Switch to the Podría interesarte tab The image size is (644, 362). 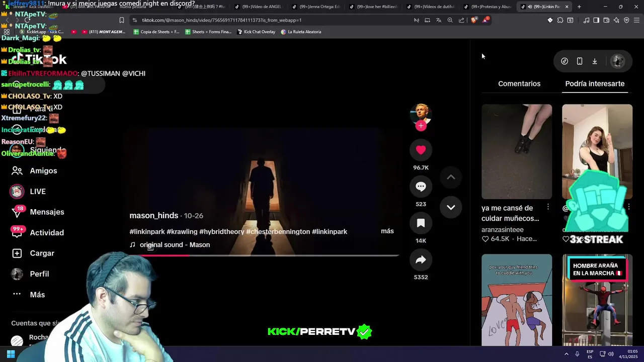point(595,84)
